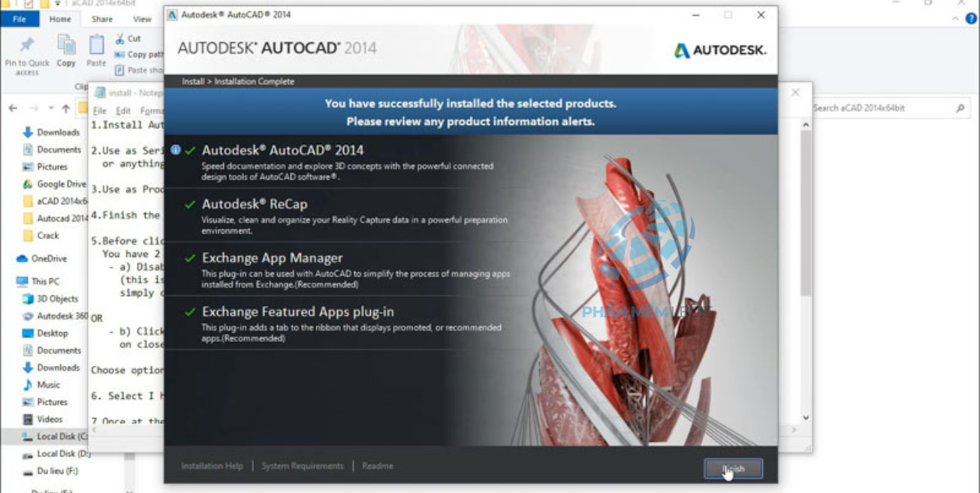The width and height of the screenshot is (980, 493).
Task: Open the Crack folder in the navigation pane
Action: pyautogui.click(x=41, y=235)
